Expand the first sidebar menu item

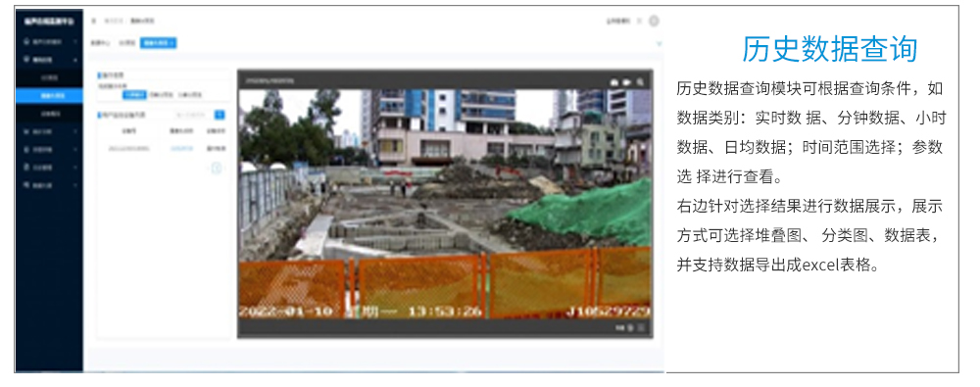[49, 42]
